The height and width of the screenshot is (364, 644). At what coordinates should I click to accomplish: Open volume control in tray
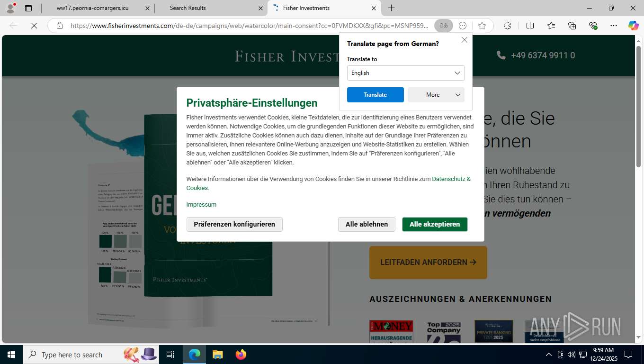tap(572, 355)
